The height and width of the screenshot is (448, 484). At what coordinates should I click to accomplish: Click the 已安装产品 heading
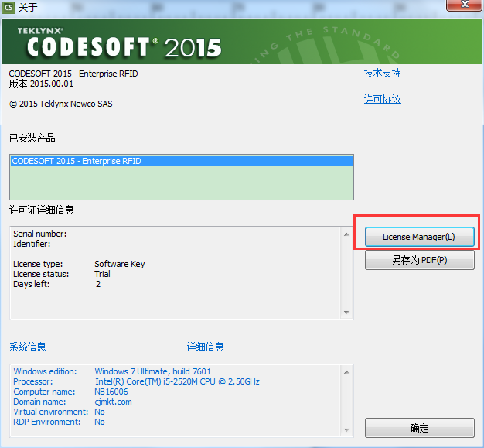(32, 138)
